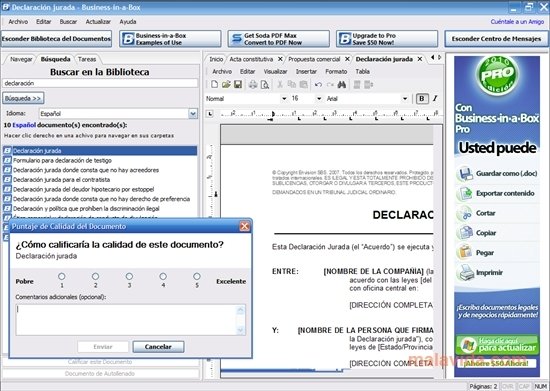550x391 pixels.
Task: Switch to the Tareas tab
Action: click(87, 59)
